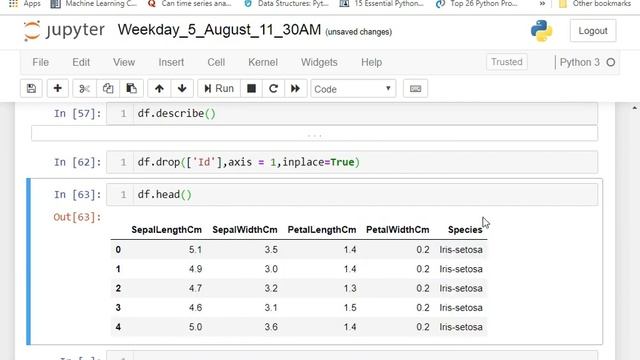The height and width of the screenshot is (360, 640).
Task: Cut selected cells with the scissors icon
Action: point(84,89)
